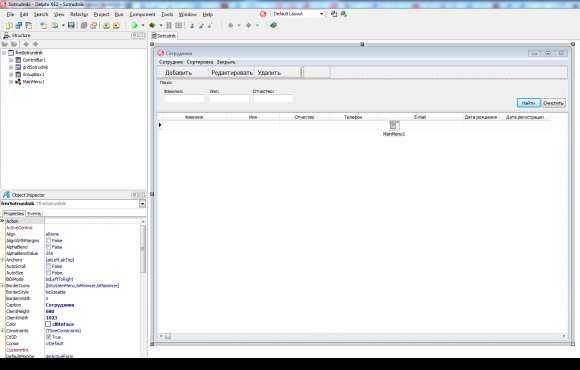Click the Добавить button
This screenshot has width=580, height=370.
179,73
